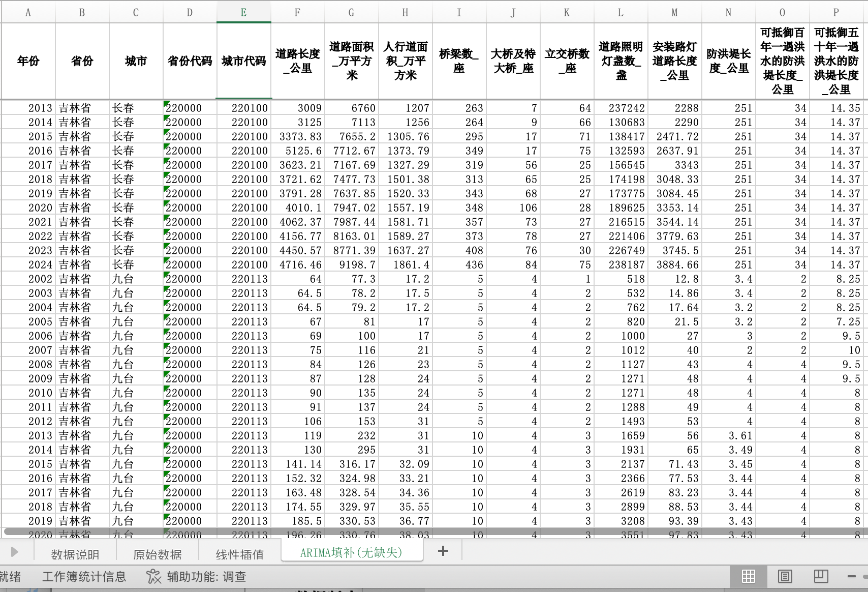Switch to Normal grid view
The height and width of the screenshot is (592, 868).
[x=748, y=576]
